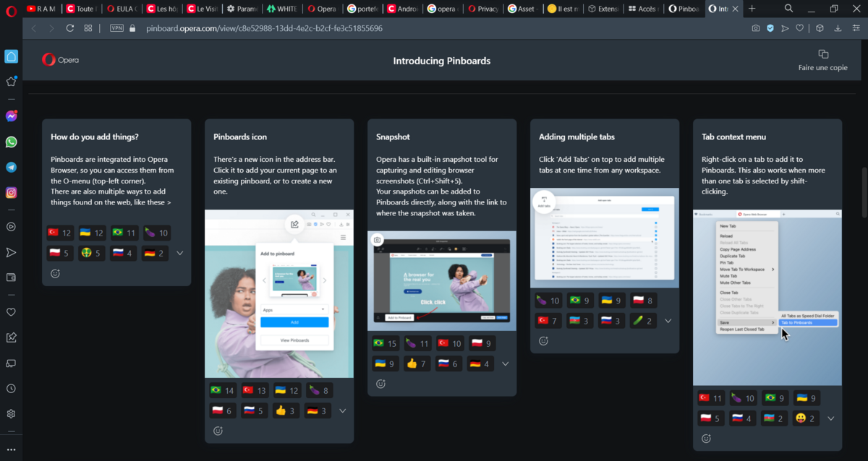Add page to bookmarks with address bar heart
Viewport: 868px width, 461px height.
click(x=799, y=28)
